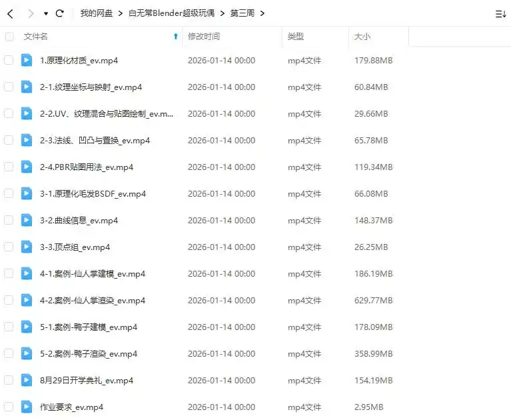
Task: Check the box for 5-2.案例-鸭子渲染_ev.mp4
Action: (x=9, y=354)
